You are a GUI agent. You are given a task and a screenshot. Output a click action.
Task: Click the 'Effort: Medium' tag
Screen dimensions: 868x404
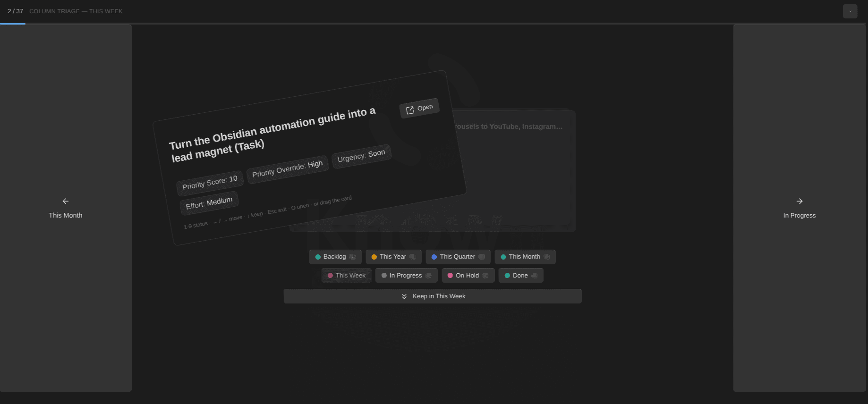click(209, 203)
